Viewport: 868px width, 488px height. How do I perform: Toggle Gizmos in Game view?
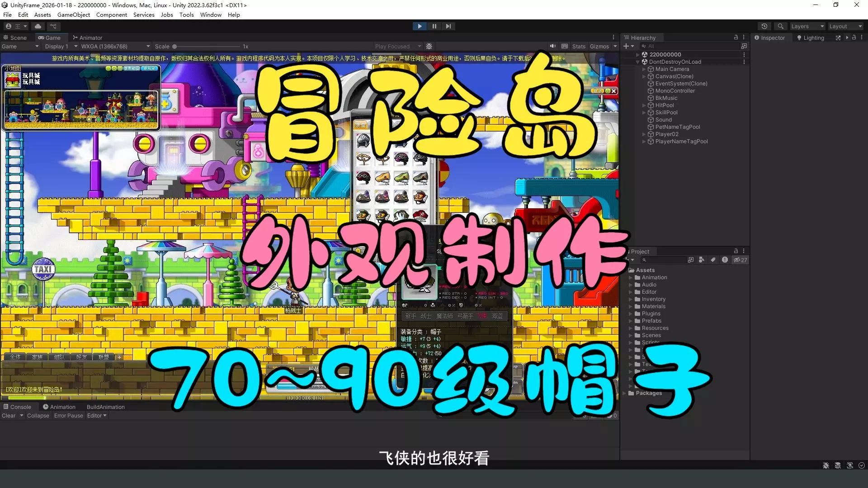(x=599, y=47)
